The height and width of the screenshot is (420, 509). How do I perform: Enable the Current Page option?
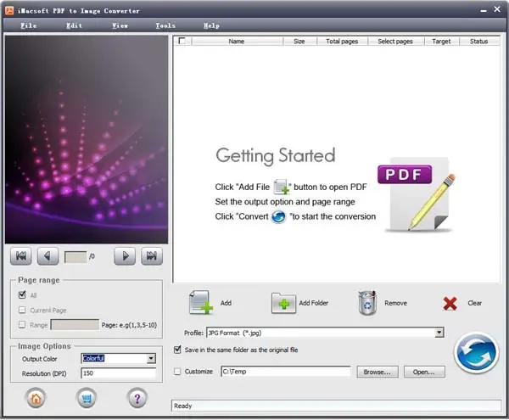(22, 310)
